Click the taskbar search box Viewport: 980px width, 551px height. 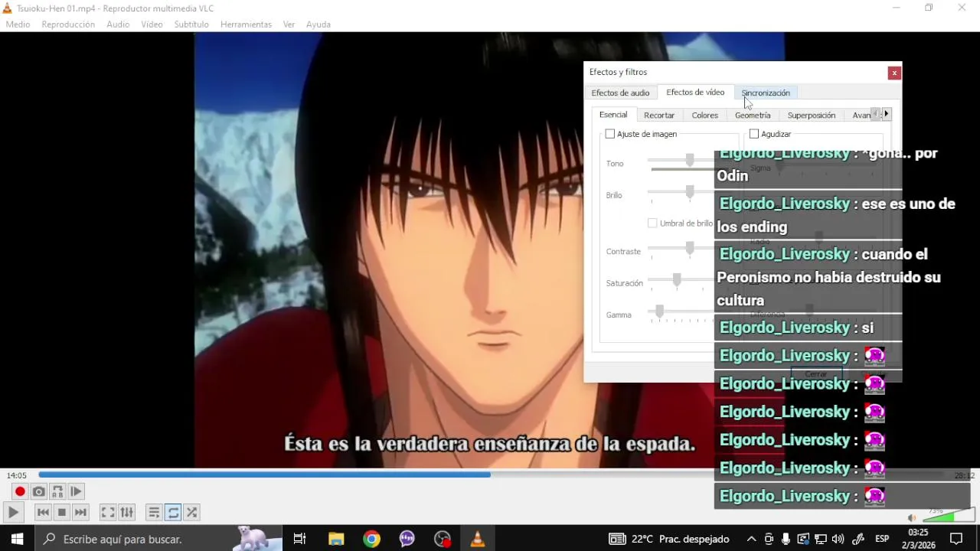click(x=158, y=539)
